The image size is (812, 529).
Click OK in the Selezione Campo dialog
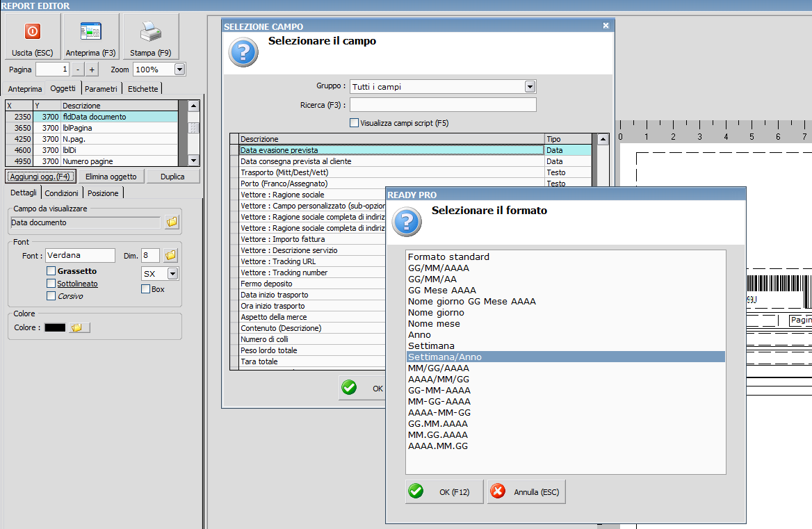pos(362,388)
